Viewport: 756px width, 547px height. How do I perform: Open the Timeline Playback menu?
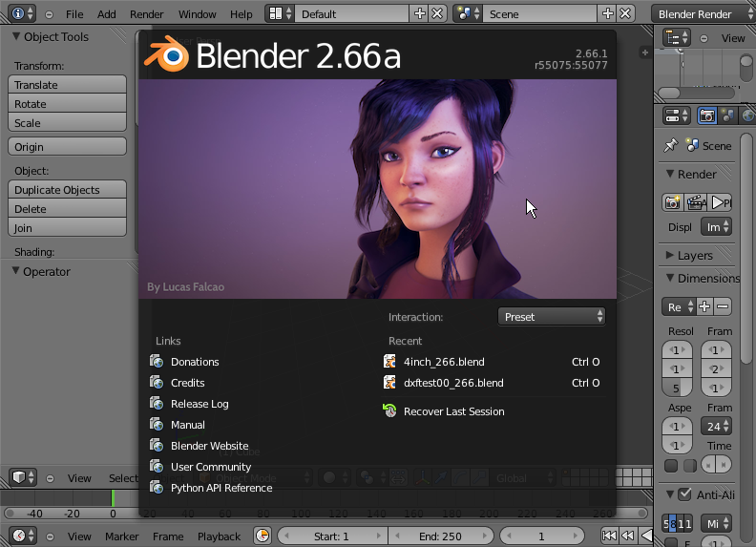click(219, 536)
